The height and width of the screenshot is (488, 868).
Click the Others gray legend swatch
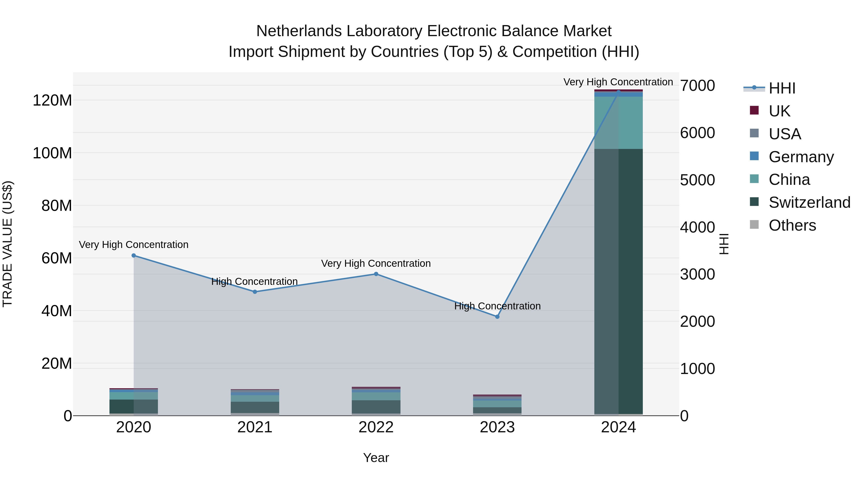[x=754, y=225]
